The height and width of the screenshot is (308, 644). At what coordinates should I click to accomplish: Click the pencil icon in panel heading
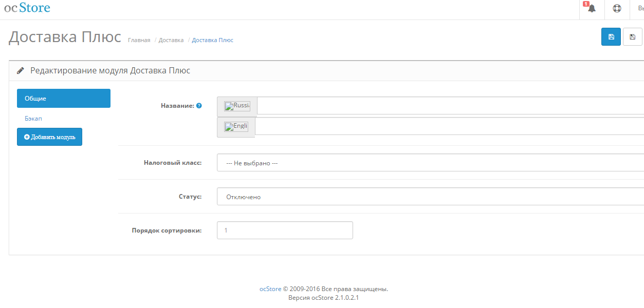[21, 71]
